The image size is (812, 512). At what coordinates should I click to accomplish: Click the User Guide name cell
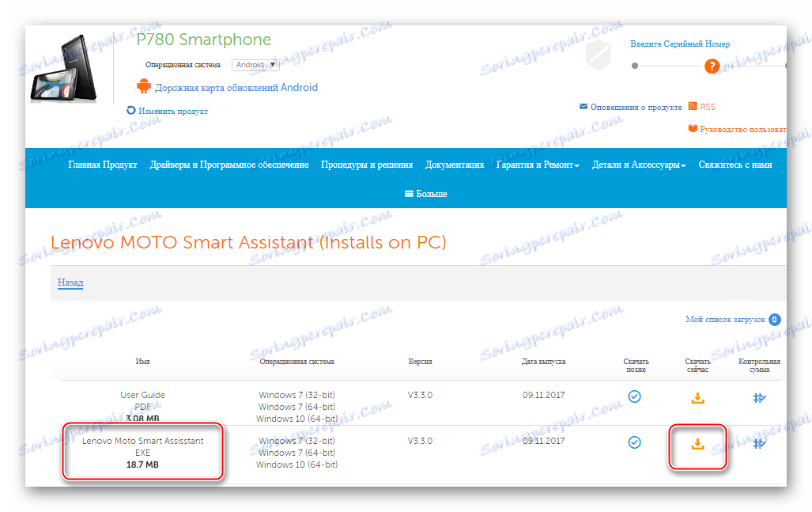pos(142,395)
